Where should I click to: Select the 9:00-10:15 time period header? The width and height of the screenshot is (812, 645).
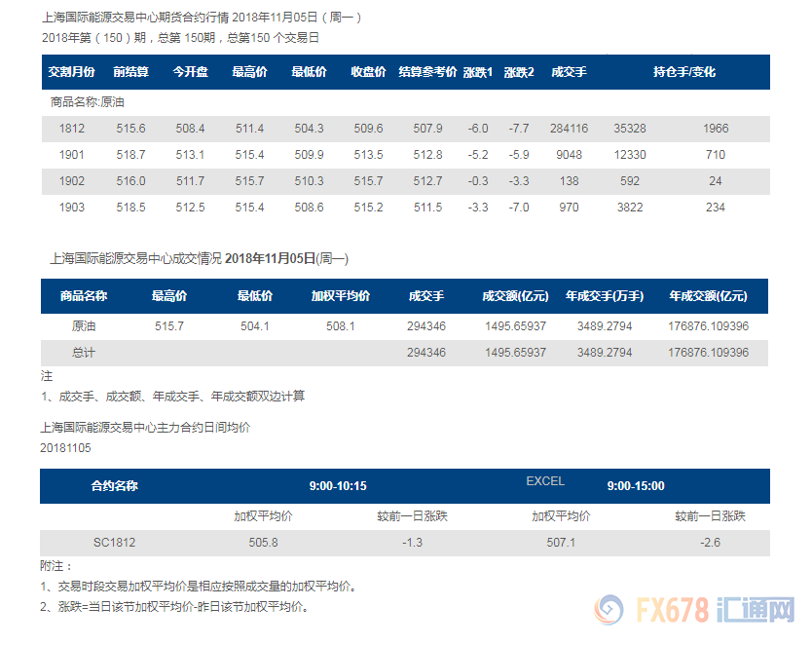tap(338, 485)
